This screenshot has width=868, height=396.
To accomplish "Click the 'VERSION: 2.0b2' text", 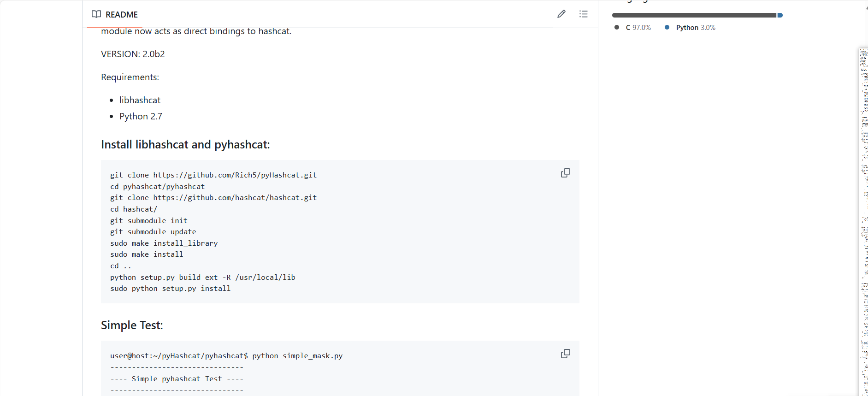I will 133,54.
